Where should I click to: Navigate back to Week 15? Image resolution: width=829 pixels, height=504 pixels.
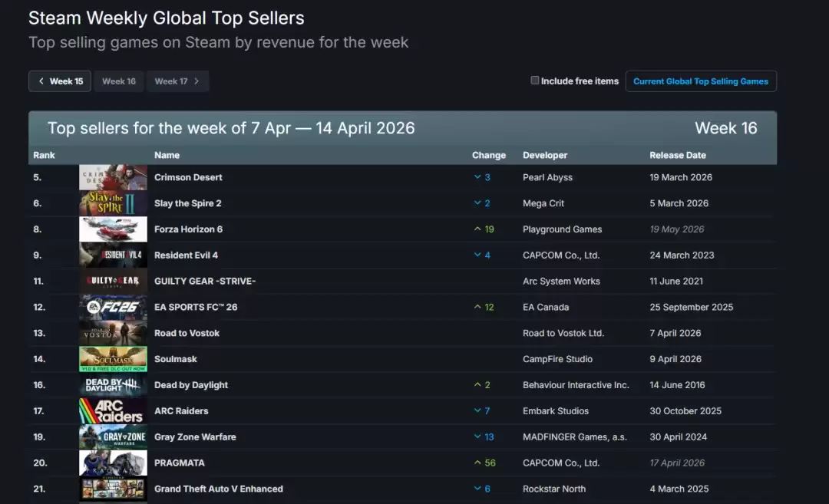(x=59, y=81)
